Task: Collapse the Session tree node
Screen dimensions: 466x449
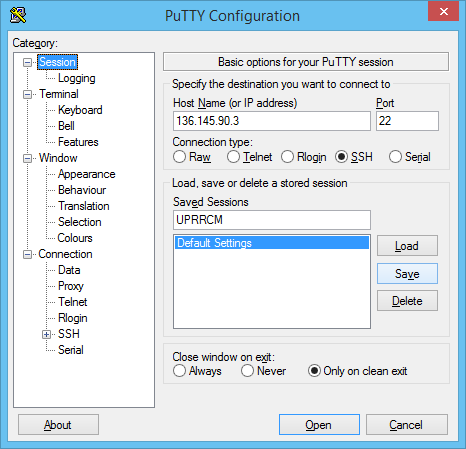Action: tap(27, 62)
